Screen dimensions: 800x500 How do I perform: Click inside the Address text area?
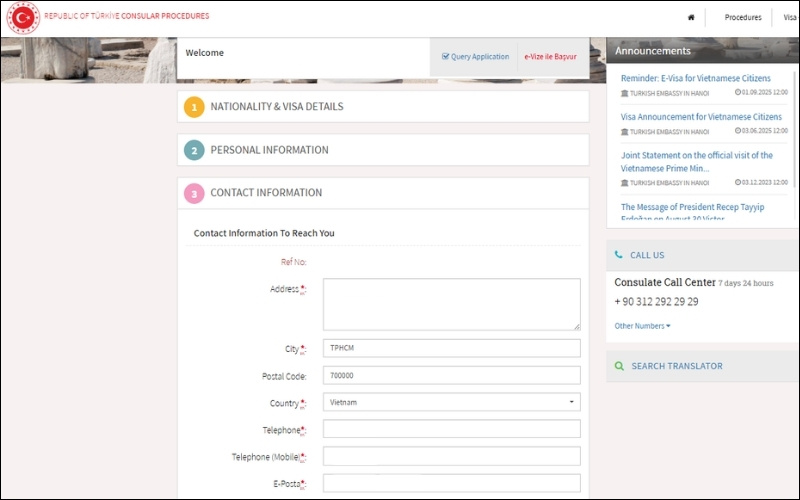pyautogui.click(x=451, y=304)
